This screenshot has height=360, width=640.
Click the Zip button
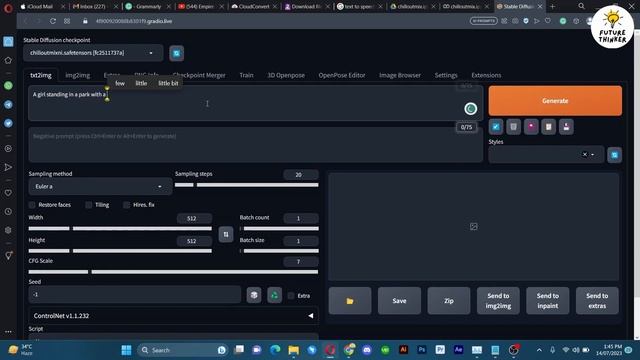[x=449, y=301]
